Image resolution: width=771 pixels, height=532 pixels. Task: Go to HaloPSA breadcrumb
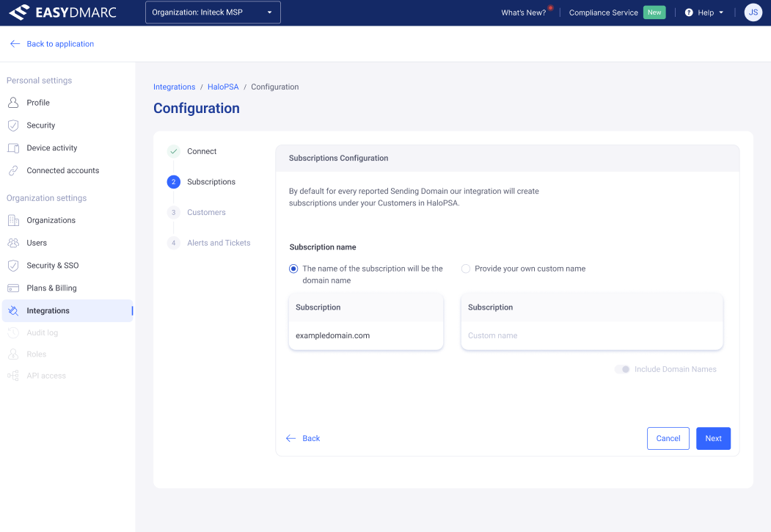(223, 87)
